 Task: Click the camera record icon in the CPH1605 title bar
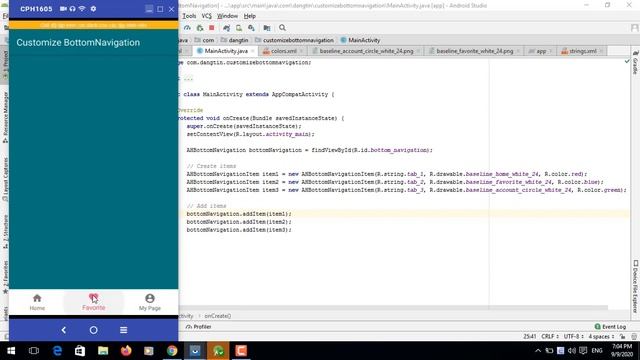(x=63, y=9)
